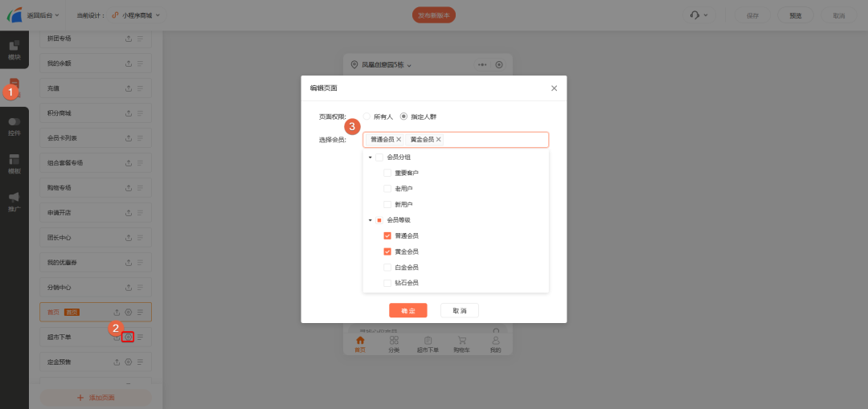Click the three-dots icon in phone preview
Viewport: 868px width, 409px height.
click(x=482, y=65)
